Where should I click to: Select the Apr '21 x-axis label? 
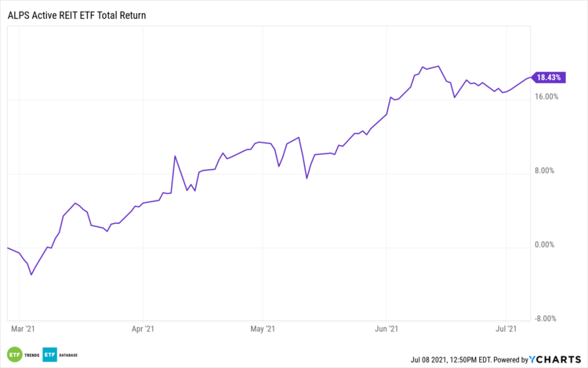coord(143,330)
